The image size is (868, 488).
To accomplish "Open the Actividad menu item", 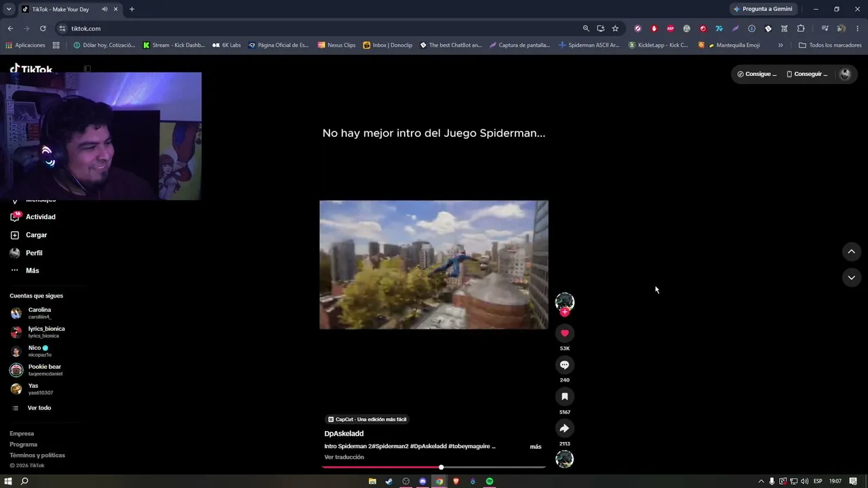I will point(41,217).
